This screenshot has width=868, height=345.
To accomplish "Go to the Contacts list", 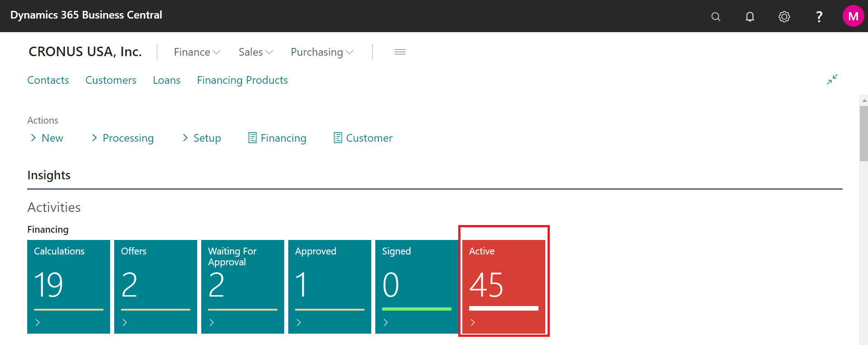I will click(x=48, y=80).
